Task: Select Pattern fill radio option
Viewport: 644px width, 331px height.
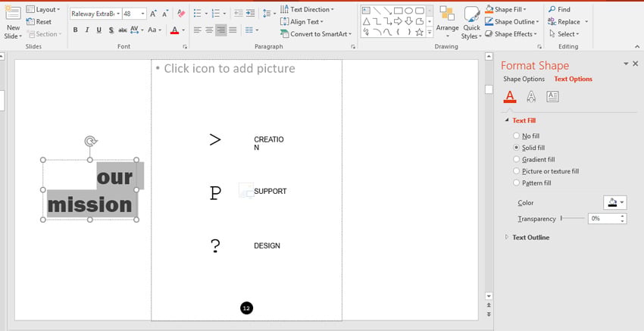Action: click(x=517, y=183)
